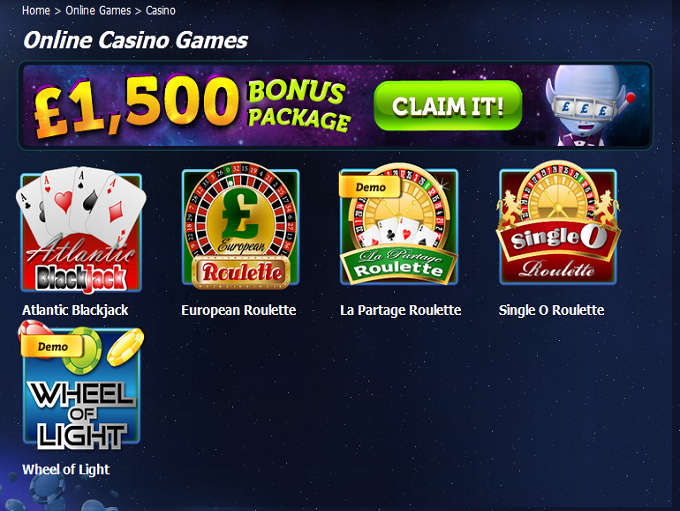Go to Home breadcrumb link
This screenshot has height=511, width=680.
pos(36,10)
